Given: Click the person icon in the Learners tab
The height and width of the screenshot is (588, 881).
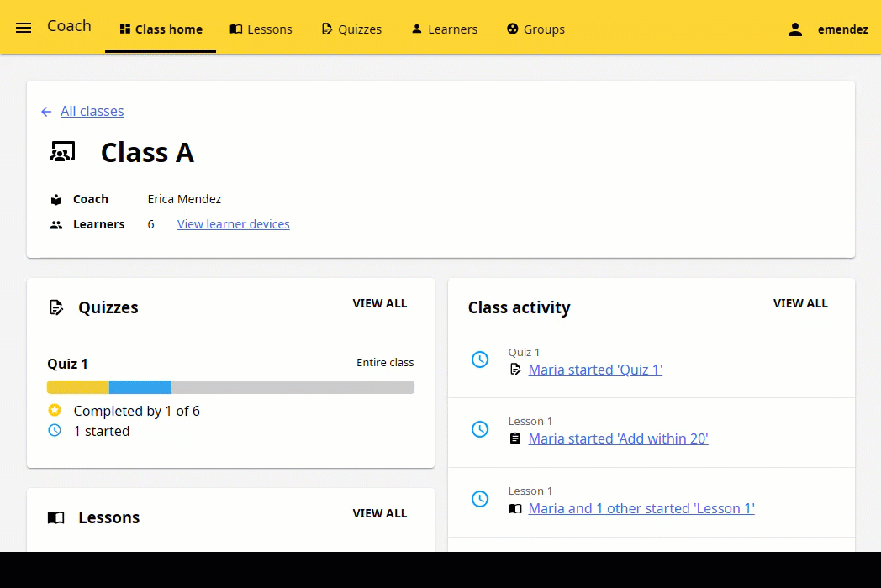Looking at the screenshot, I should tap(417, 29).
